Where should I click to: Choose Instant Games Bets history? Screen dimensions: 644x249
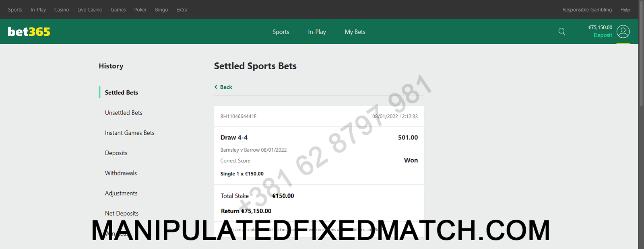[130, 133]
